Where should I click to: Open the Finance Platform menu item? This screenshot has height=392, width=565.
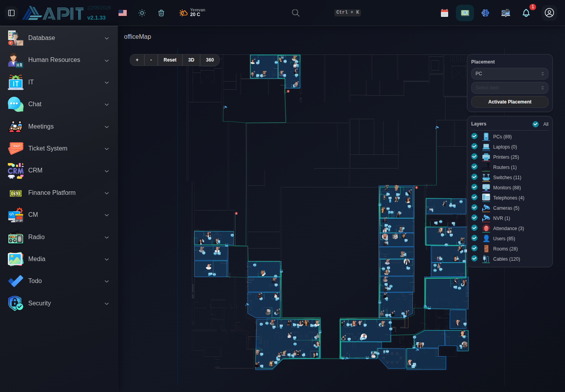(59, 193)
